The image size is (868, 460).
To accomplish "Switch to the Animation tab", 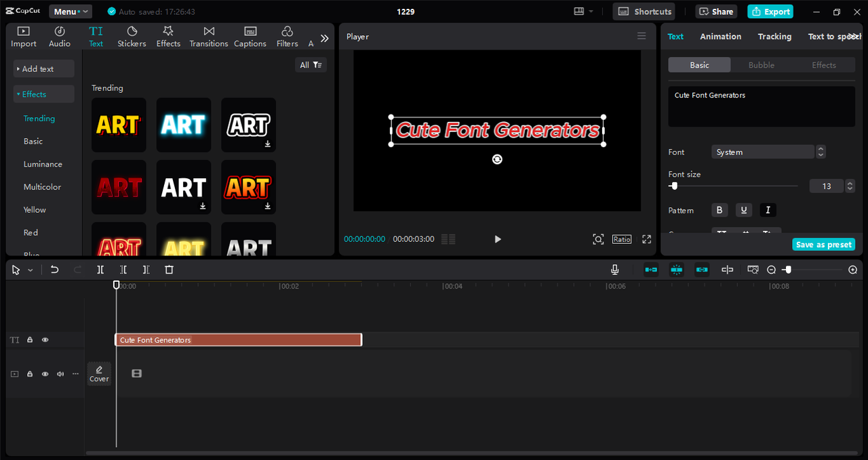I will coord(721,37).
